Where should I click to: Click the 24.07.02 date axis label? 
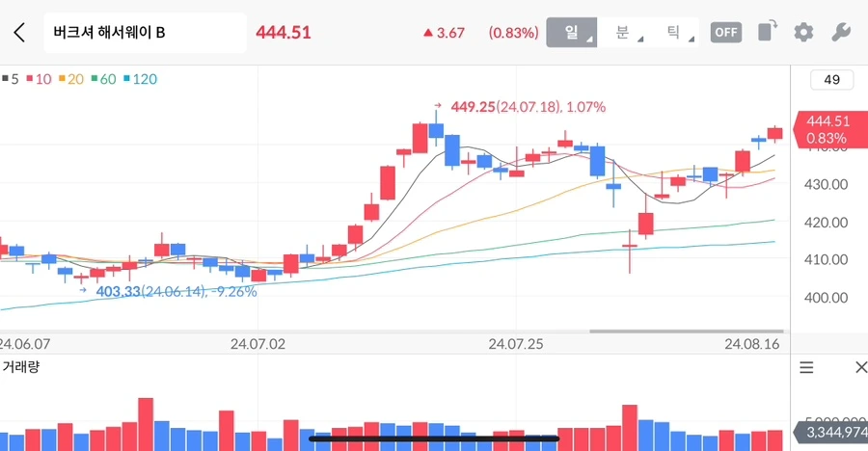pyautogui.click(x=258, y=344)
